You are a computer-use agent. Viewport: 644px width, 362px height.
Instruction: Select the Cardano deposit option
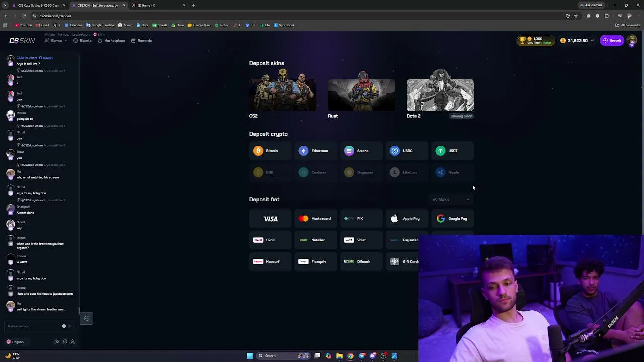tap(315, 172)
